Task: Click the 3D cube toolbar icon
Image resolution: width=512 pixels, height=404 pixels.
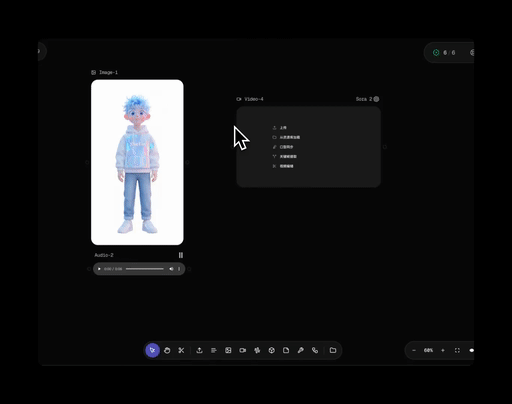Action: pyautogui.click(x=272, y=350)
